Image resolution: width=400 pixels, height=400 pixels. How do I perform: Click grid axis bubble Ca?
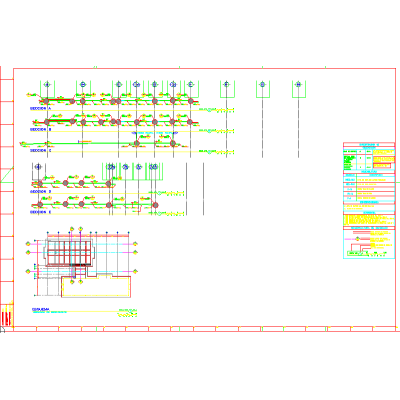coord(136,85)
